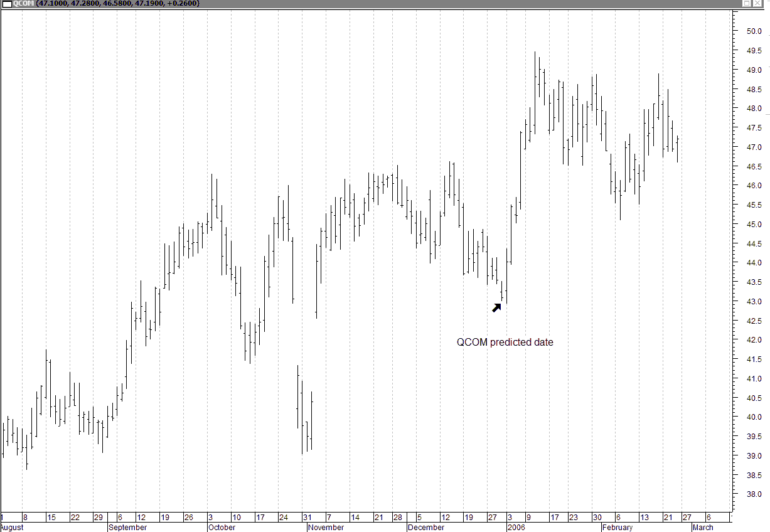This screenshot has height=532, width=770.
Task: Click the date label 26 in September
Action: (188, 518)
